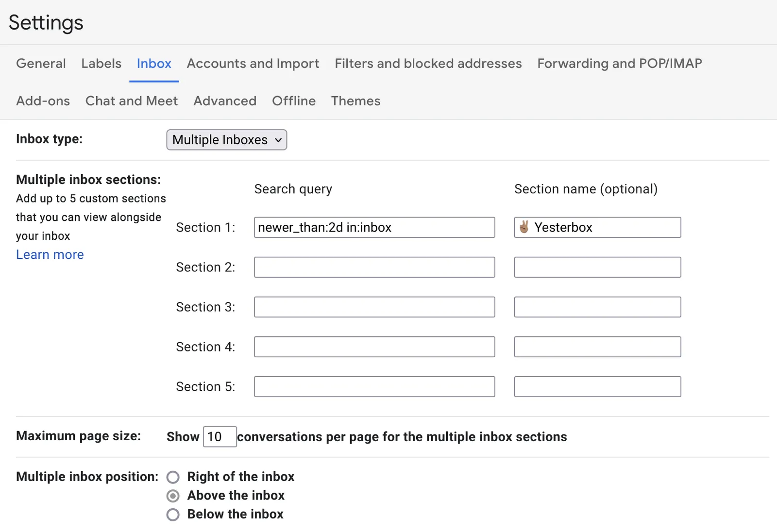Select the Settings page title
Viewport: 777px width, 532px height.
point(46,23)
